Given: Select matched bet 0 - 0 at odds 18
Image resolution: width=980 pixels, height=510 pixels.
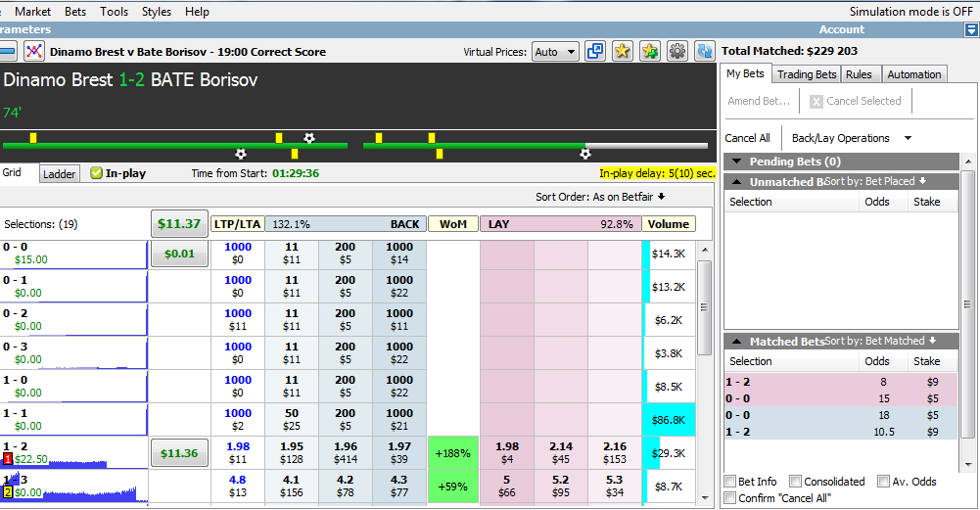Looking at the screenshot, I should coord(841,415).
